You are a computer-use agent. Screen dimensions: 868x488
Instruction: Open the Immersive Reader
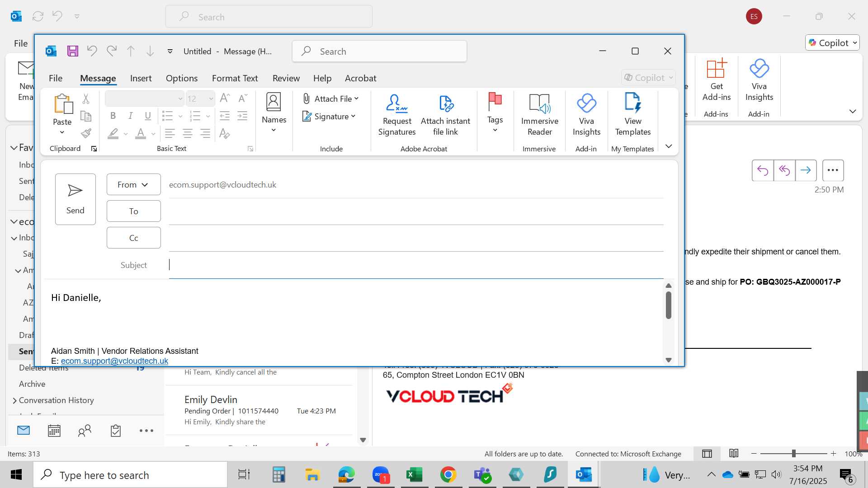coord(539,115)
